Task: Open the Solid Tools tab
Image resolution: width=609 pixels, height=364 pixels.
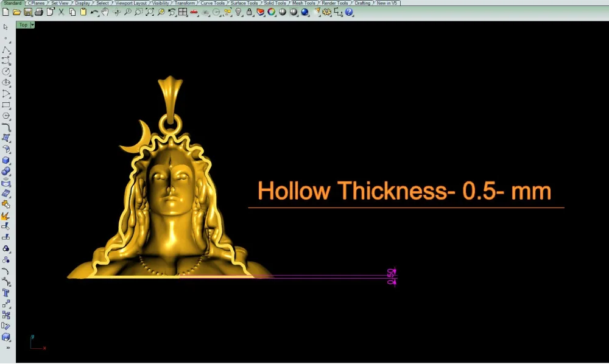Action: coord(275,2)
